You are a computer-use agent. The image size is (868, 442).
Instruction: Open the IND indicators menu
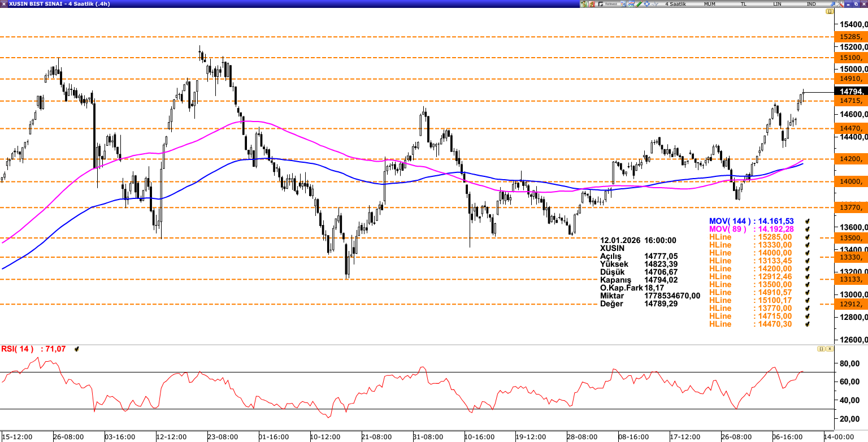click(x=811, y=4)
